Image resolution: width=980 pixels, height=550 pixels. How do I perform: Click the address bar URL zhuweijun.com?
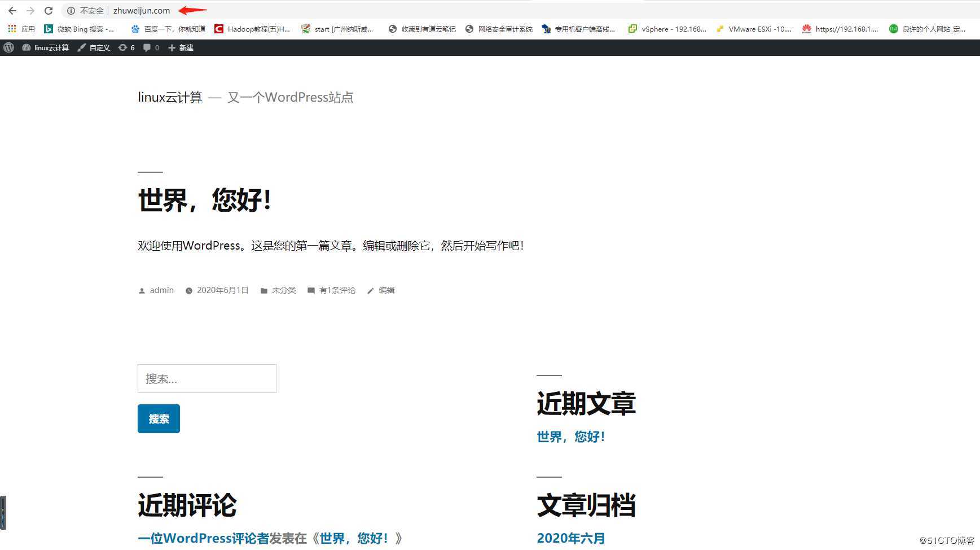pyautogui.click(x=142, y=11)
